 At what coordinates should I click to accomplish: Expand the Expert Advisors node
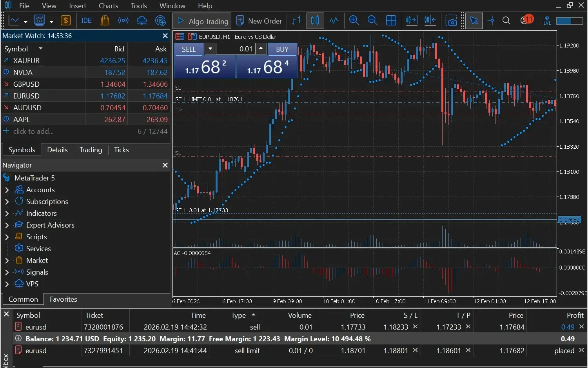point(7,225)
